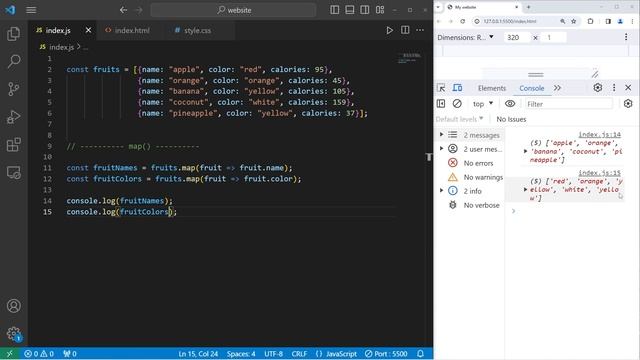The image size is (640, 360).
Task: Click Port : 5500 Live Server status
Action: coord(386,353)
